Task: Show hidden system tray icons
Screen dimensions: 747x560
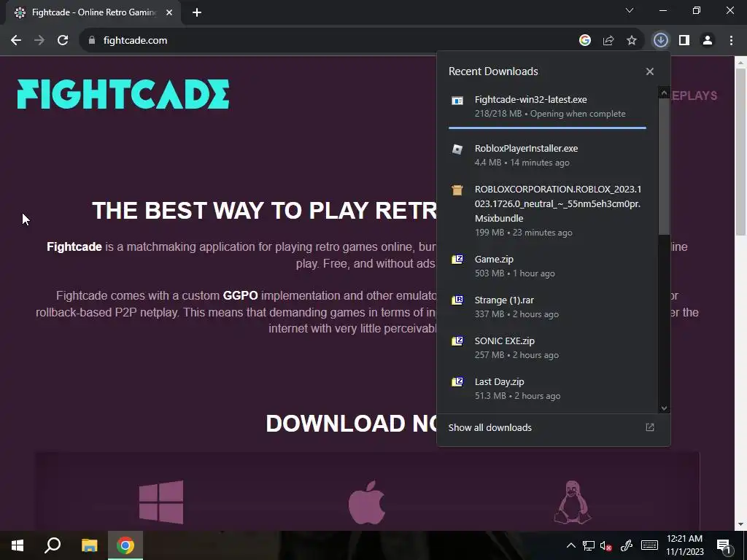Action: [x=570, y=545]
